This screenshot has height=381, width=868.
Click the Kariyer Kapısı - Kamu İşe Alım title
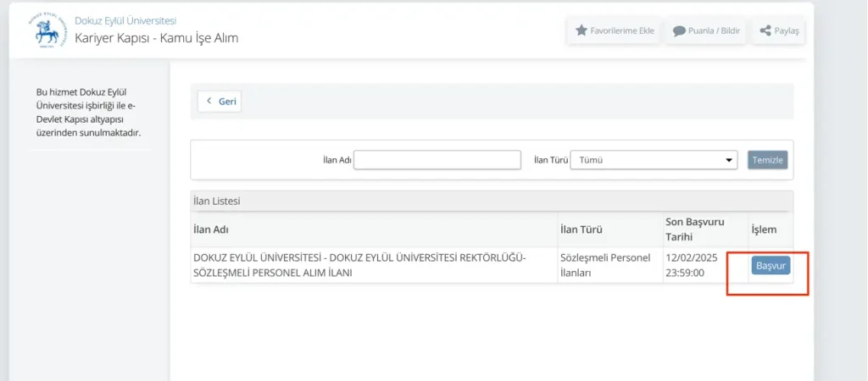click(157, 39)
